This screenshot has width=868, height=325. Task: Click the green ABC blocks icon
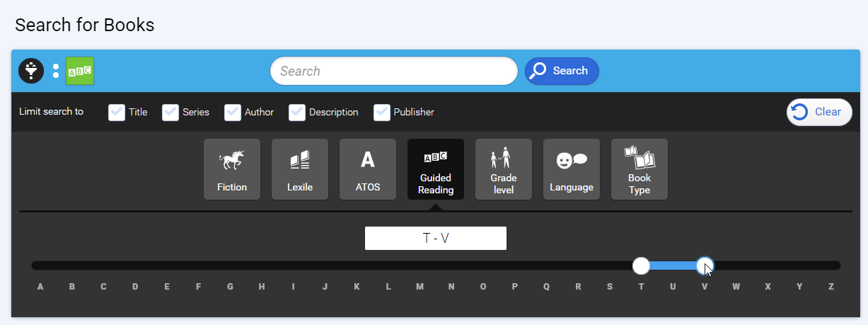pos(80,71)
